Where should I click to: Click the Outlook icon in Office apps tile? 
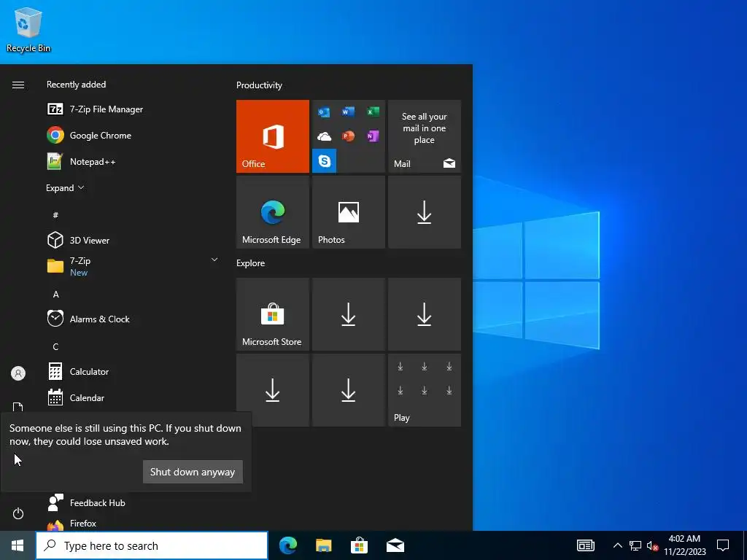324,112
